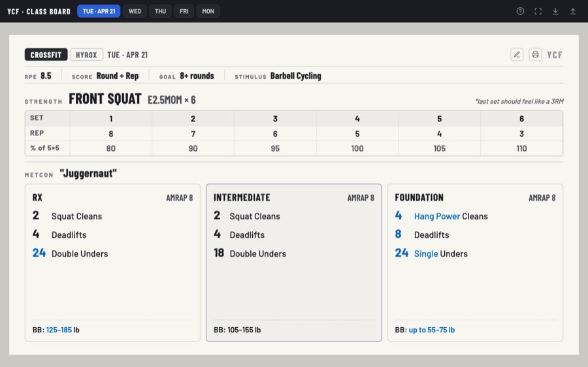Image resolution: width=588 pixels, height=367 pixels.
Task: Open the help question-mark icon
Action: (520, 11)
